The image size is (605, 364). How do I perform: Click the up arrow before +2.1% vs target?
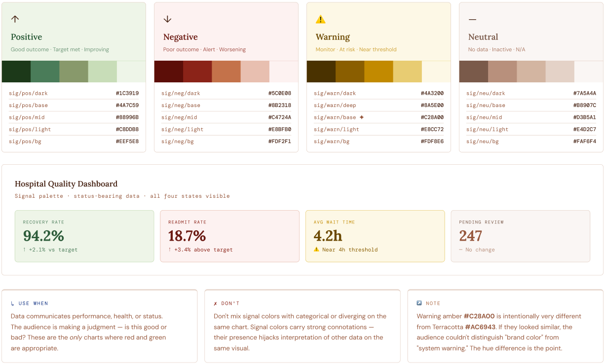(24, 250)
